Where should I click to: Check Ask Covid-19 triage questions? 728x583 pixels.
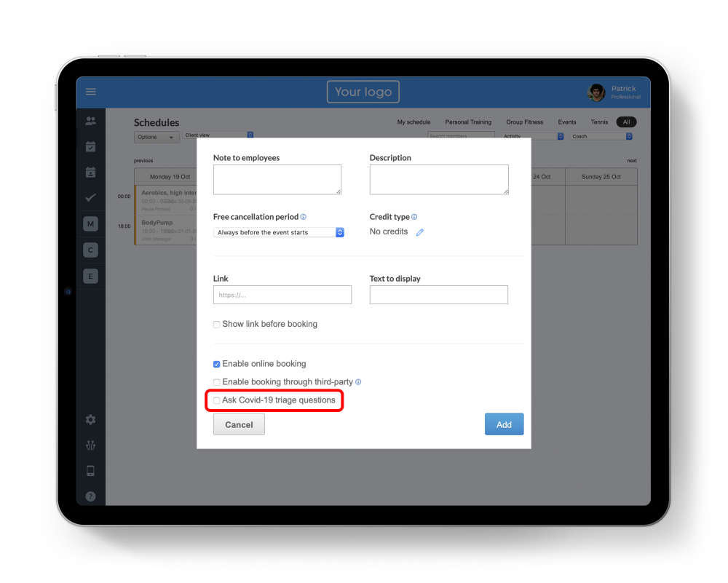(216, 400)
